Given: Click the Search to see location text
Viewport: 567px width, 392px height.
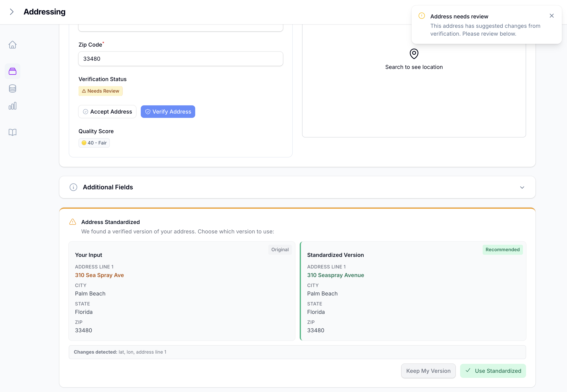Looking at the screenshot, I should point(414,67).
